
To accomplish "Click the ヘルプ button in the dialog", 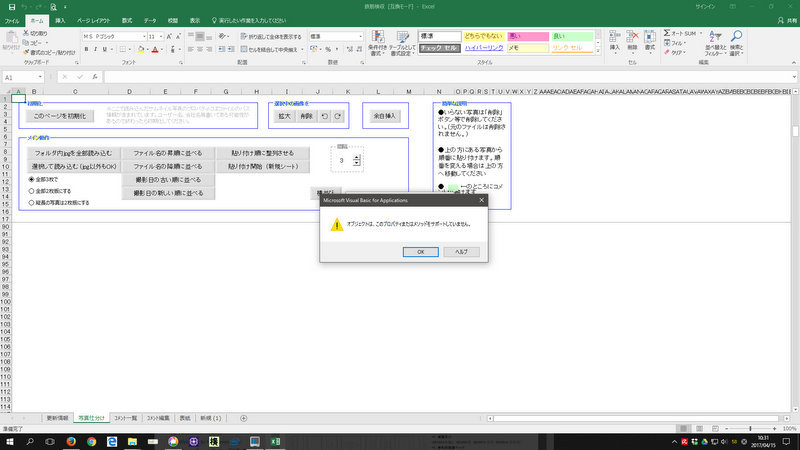I will [x=461, y=251].
